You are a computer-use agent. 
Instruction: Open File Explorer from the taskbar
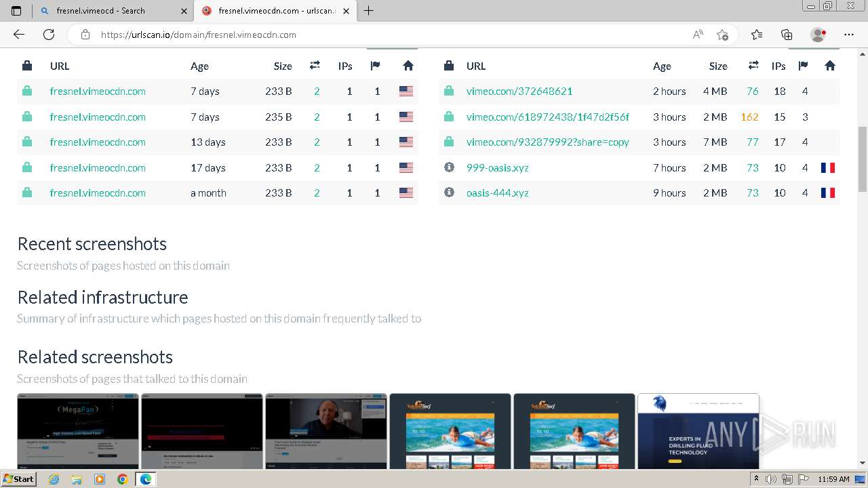point(77,479)
